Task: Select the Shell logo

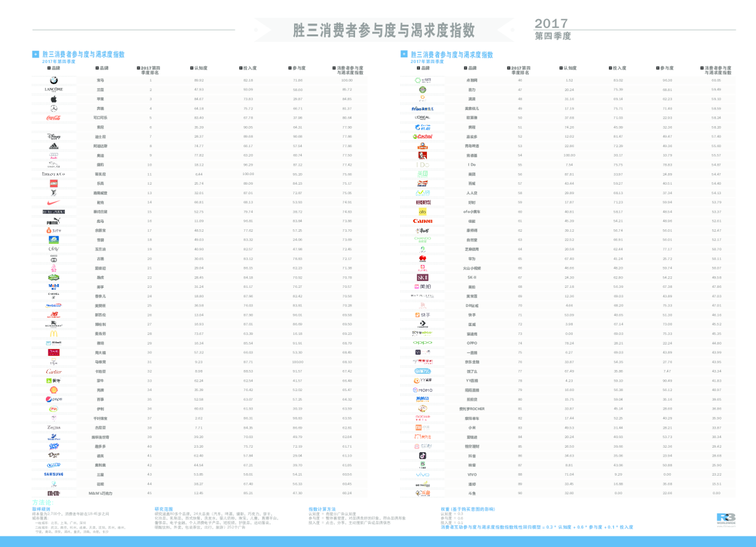Action: pos(54,390)
